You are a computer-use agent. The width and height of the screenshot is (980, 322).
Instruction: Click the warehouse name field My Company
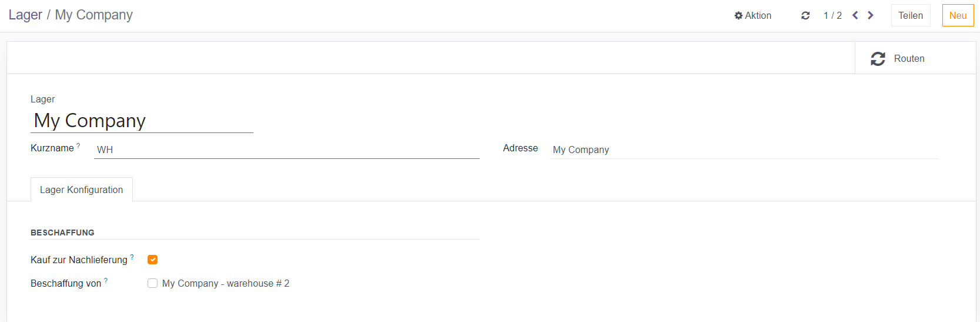(142, 121)
